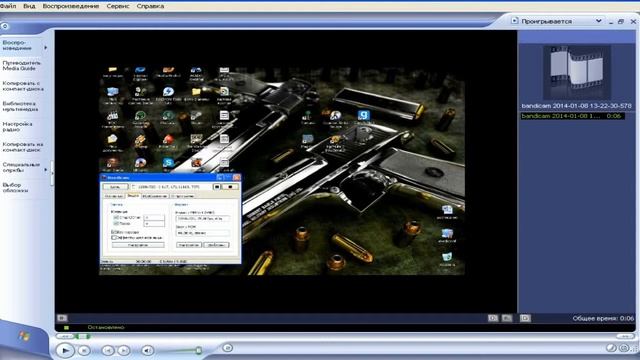This screenshot has height=360, width=640.
Task: Open Копировать на компакт-диск tab
Action: [x=22, y=147]
